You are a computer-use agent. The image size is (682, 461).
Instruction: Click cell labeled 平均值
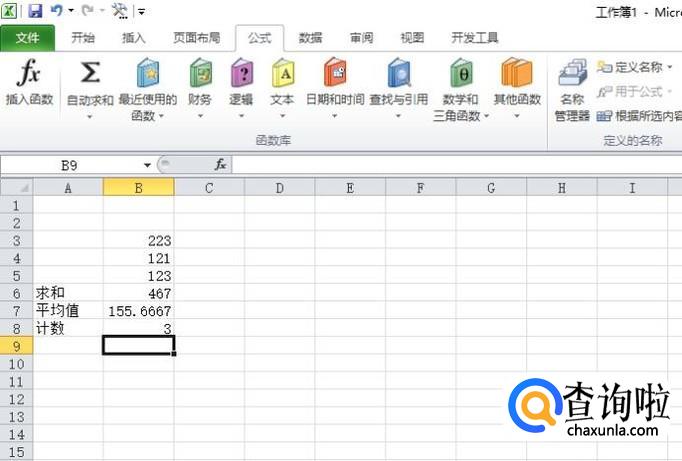pos(68,311)
